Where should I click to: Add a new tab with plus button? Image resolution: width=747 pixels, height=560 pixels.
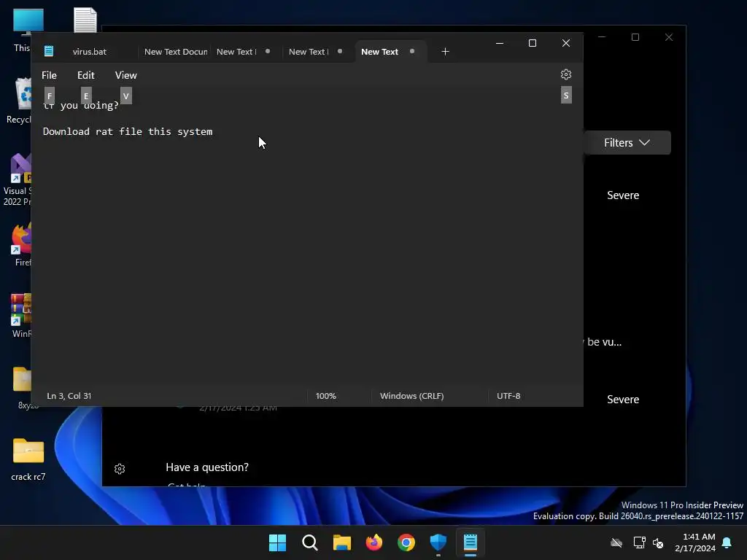click(445, 52)
